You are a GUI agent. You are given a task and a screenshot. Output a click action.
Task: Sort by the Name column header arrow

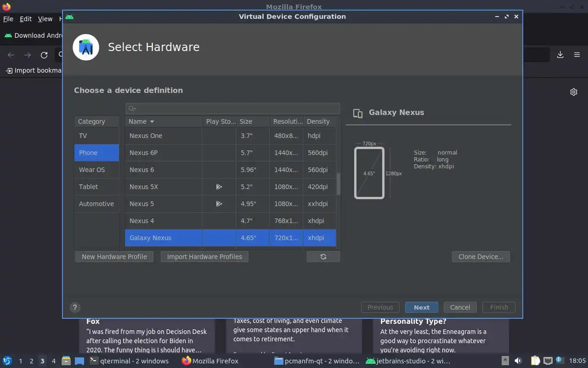pos(152,122)
